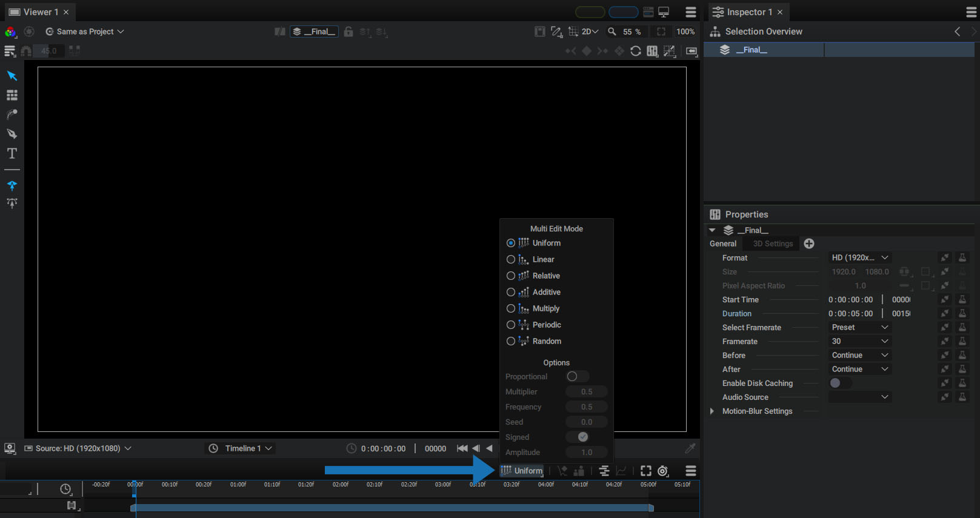Open the Format HD dropdown

(x=859, y=257)
